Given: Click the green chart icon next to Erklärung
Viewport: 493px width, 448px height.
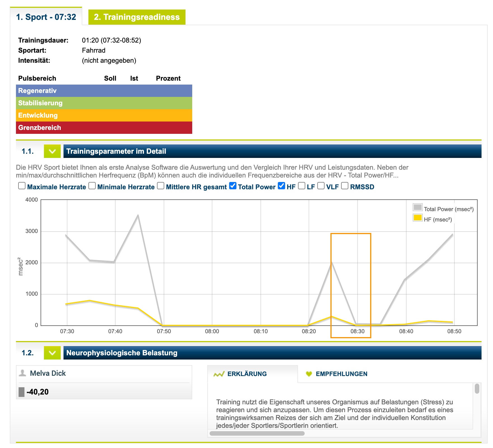Looking at the screenshot, I should 219,374.
